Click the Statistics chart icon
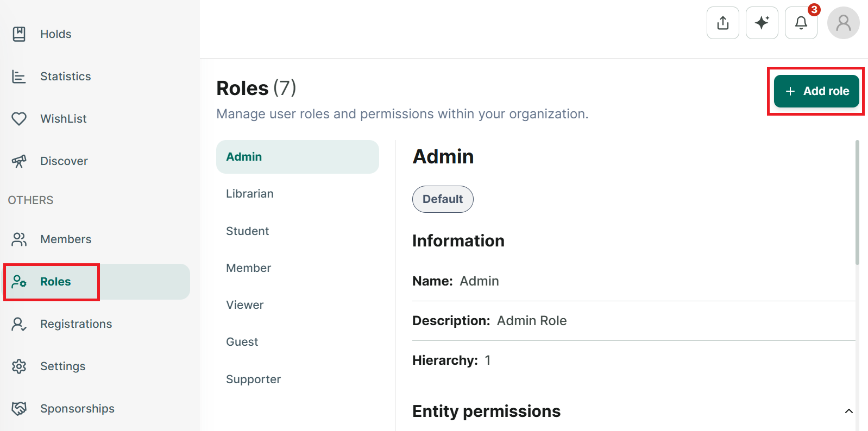This screenshot has width=868, height=431. pyautogui.click(x=19, y=77)
